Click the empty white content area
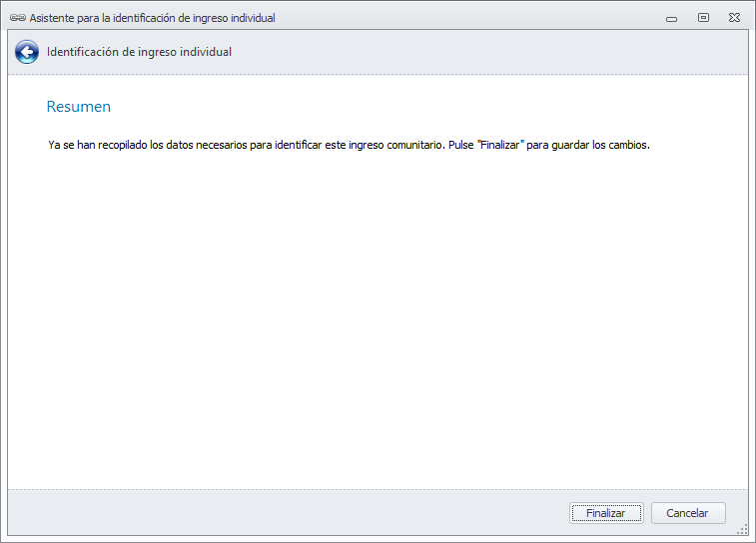Image resolution: width=756 pixels, height=543 pixels. click(378, 319)
